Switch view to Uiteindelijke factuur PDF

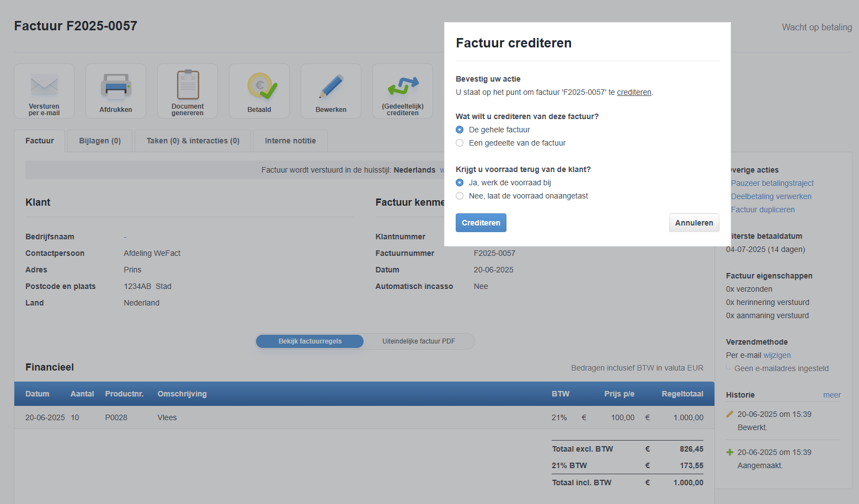click(x=418, y=341)
